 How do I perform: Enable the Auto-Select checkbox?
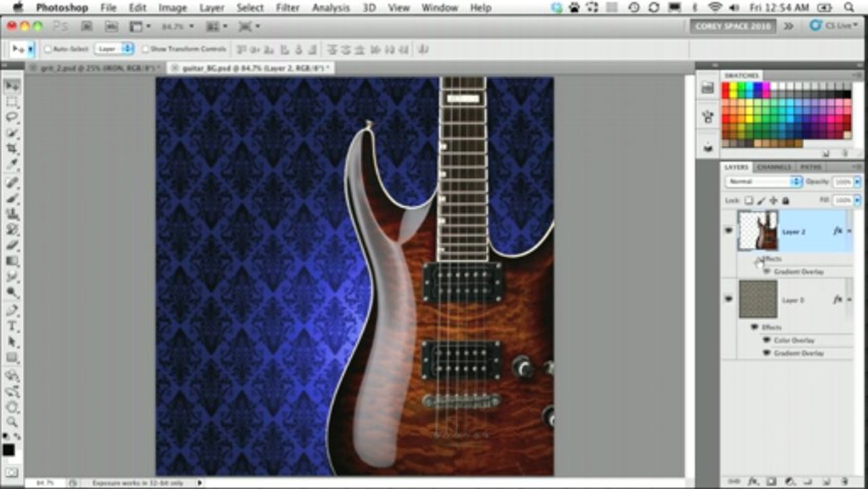(48, 49)
